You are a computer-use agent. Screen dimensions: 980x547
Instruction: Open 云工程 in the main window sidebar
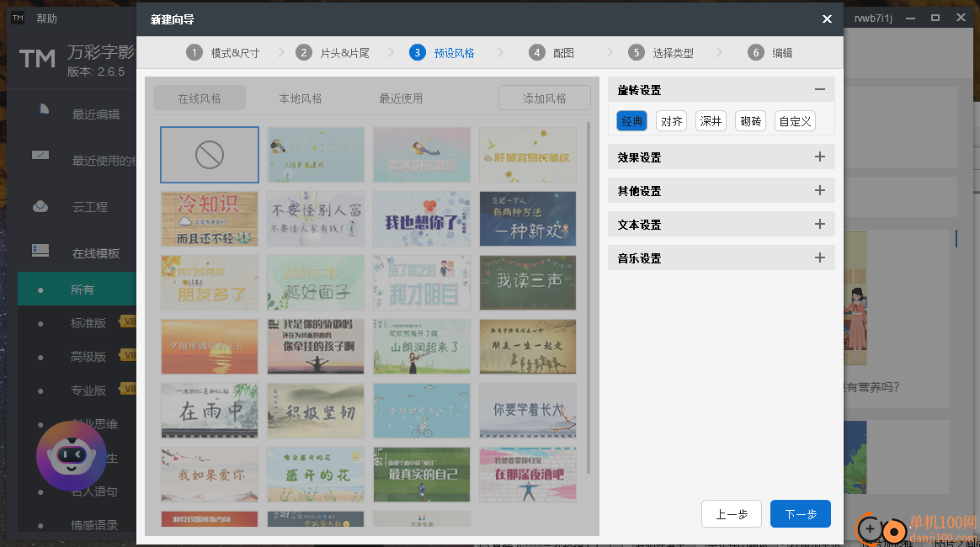coord(90,207)
